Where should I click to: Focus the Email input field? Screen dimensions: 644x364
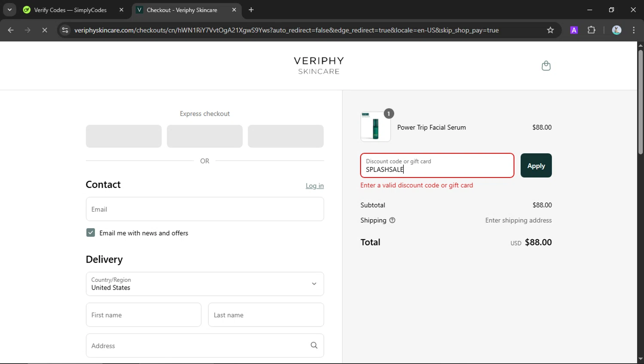tap(205, 209)
